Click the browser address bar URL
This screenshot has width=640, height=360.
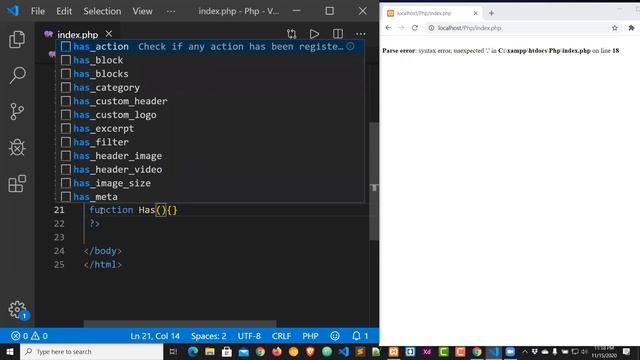click(469, 28)
